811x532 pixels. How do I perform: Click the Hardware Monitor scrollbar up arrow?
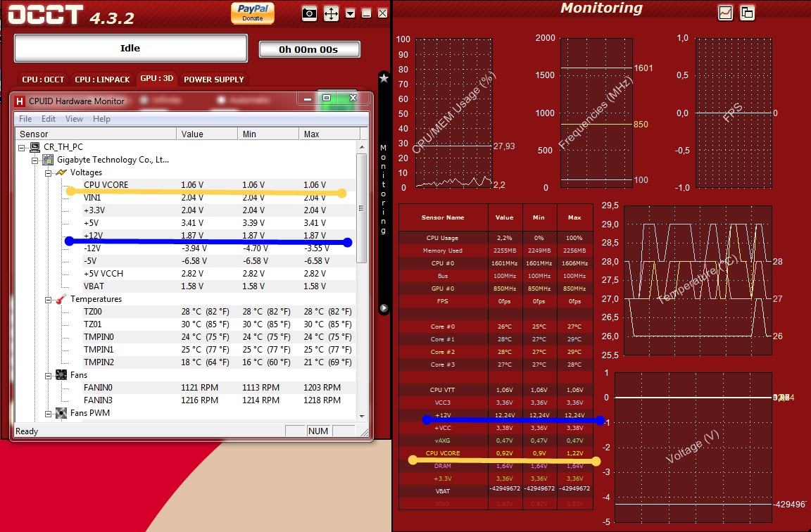point(362,147)
